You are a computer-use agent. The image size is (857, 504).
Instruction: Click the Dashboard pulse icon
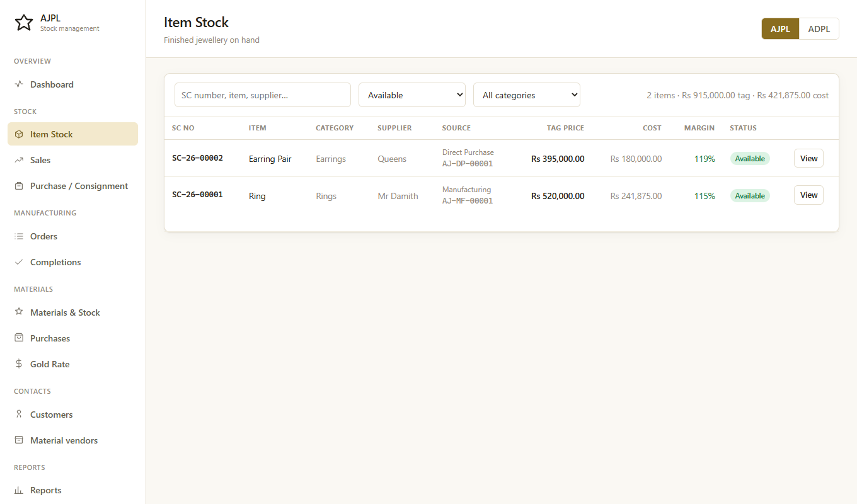tap(19, 84)
